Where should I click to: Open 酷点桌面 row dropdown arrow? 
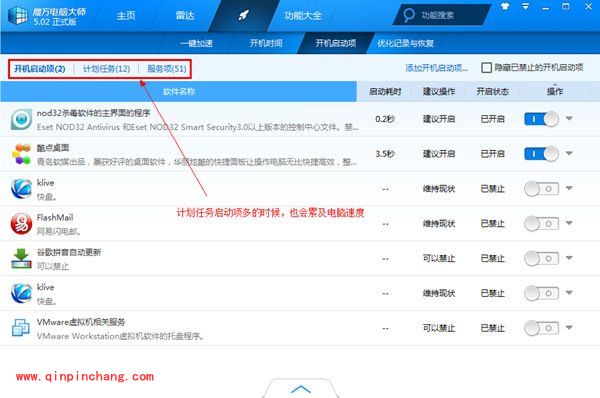click(569, 153)
